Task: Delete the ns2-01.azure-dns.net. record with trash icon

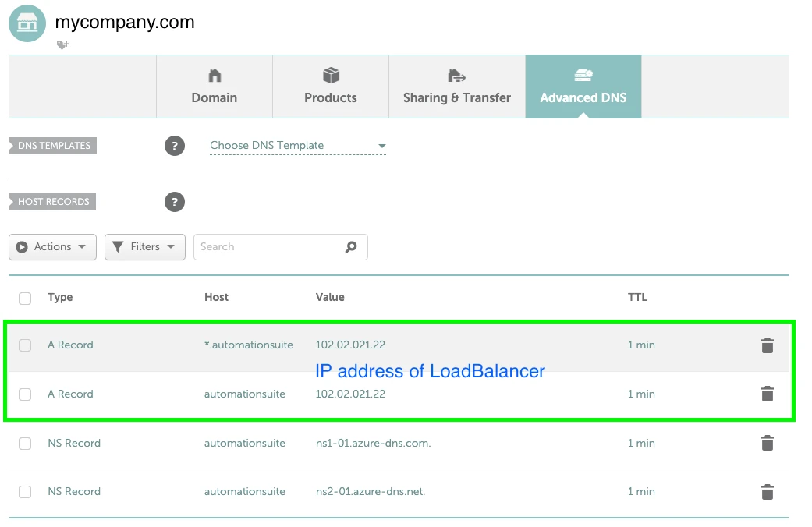Action: [x=768, y=492]
